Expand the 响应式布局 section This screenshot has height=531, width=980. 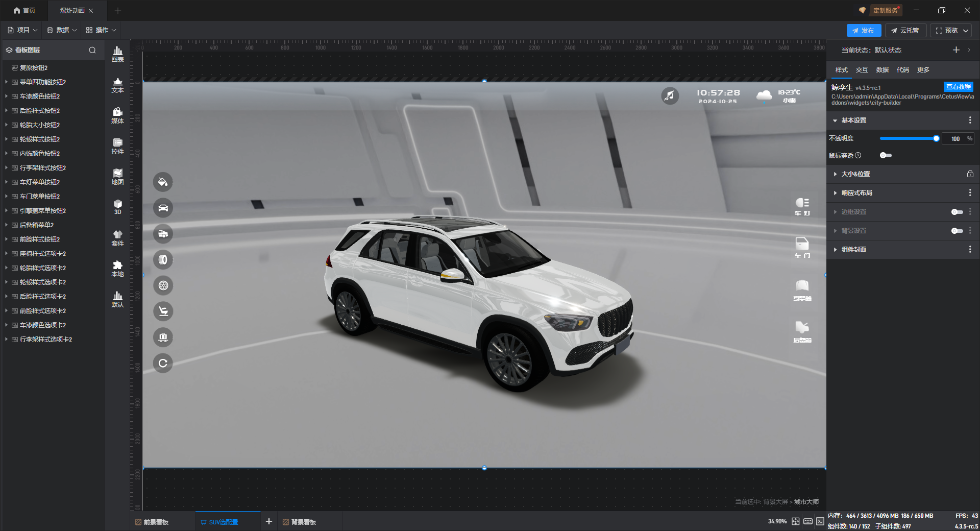tap(835, 193)
